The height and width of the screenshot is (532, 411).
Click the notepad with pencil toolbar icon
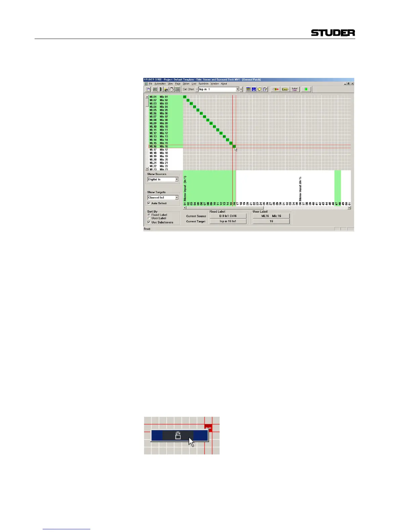tap(265, 89)
